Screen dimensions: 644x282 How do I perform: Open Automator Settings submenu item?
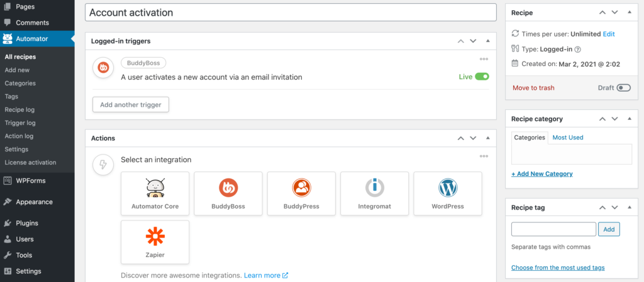tap(16, 149)
